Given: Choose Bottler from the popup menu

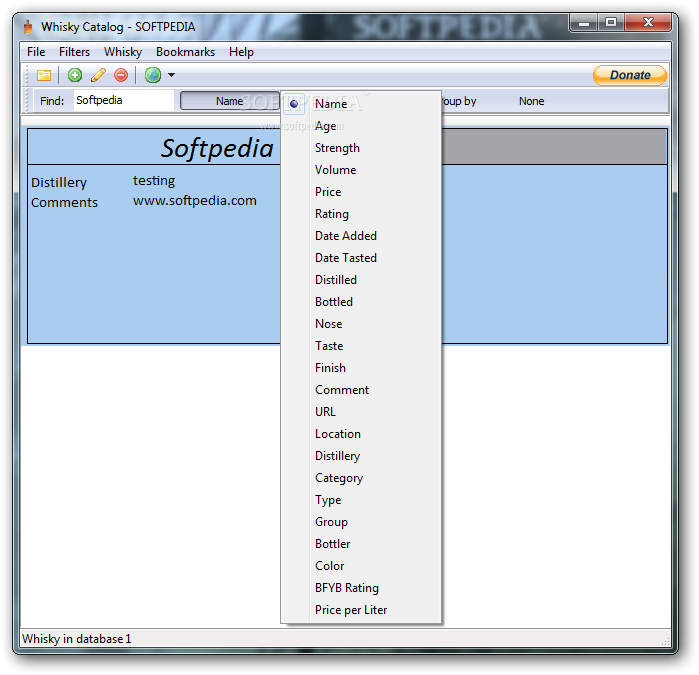Looking at the screenshot, I should [x=362, y=543].
